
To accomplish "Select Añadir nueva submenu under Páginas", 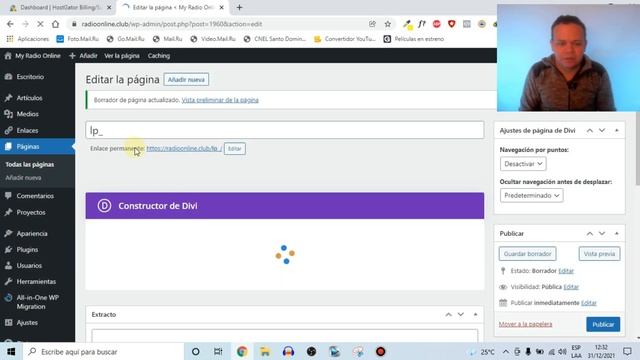I will pos(23,178).
